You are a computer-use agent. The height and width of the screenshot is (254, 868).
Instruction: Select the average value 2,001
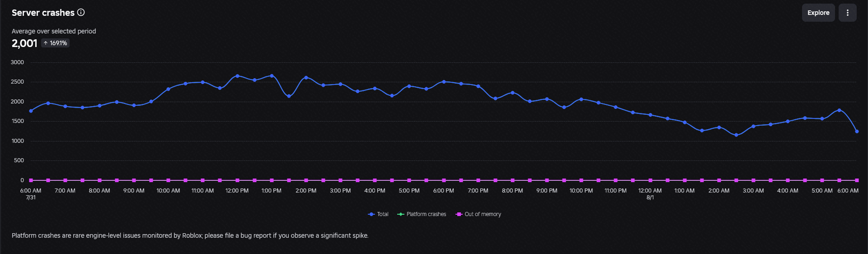24,43
